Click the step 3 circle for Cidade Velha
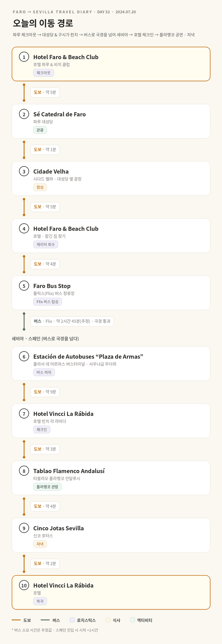This screenshot has height=644, width=222. point(24,171)
